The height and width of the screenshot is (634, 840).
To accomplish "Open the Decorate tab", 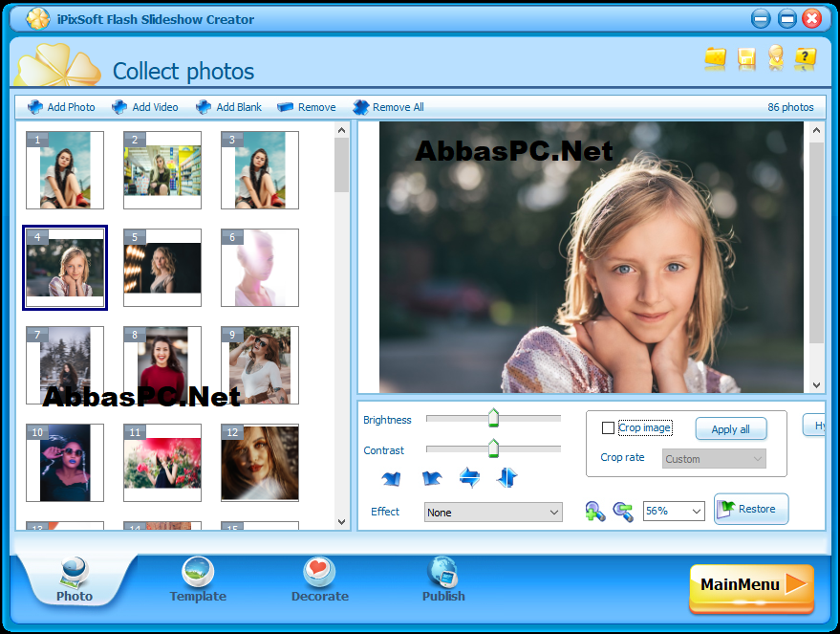I will point(320,579).
